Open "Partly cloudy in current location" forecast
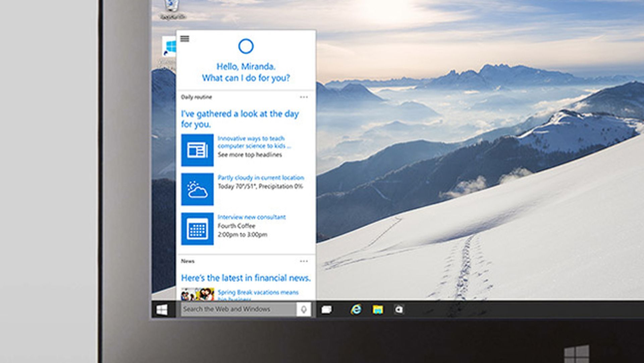This screenshot has height=363, width=644. click(261, 177)
